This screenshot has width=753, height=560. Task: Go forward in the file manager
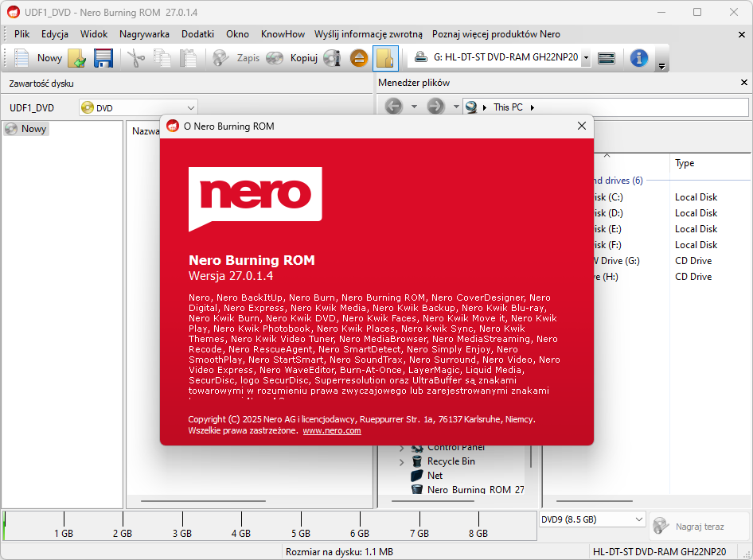click(435, 106)
